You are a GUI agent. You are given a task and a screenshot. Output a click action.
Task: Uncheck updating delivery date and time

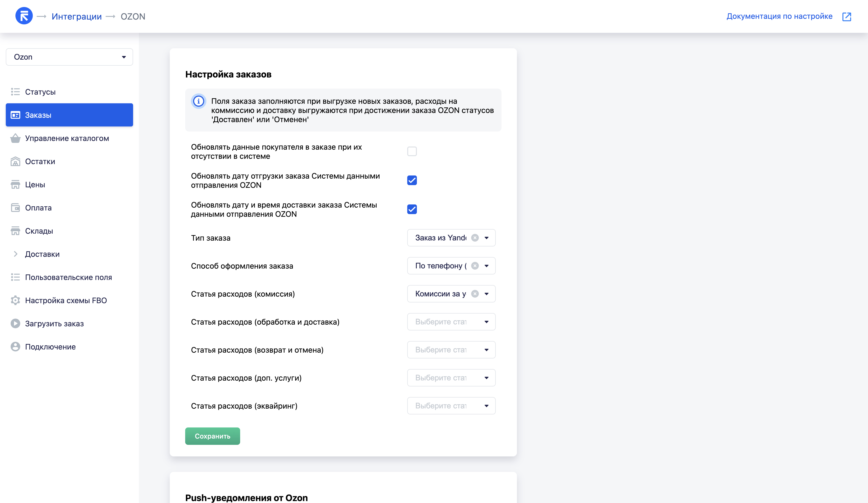(412, 209)
